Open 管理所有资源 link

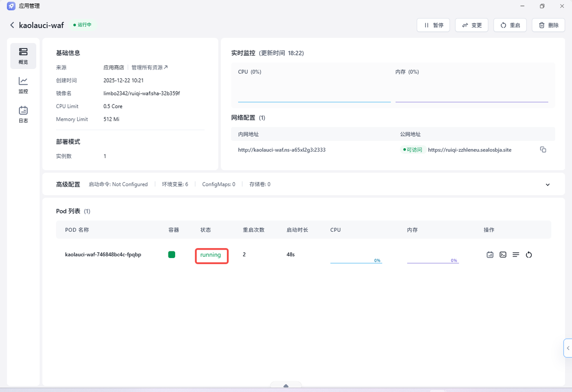click(x=150, y=67)
